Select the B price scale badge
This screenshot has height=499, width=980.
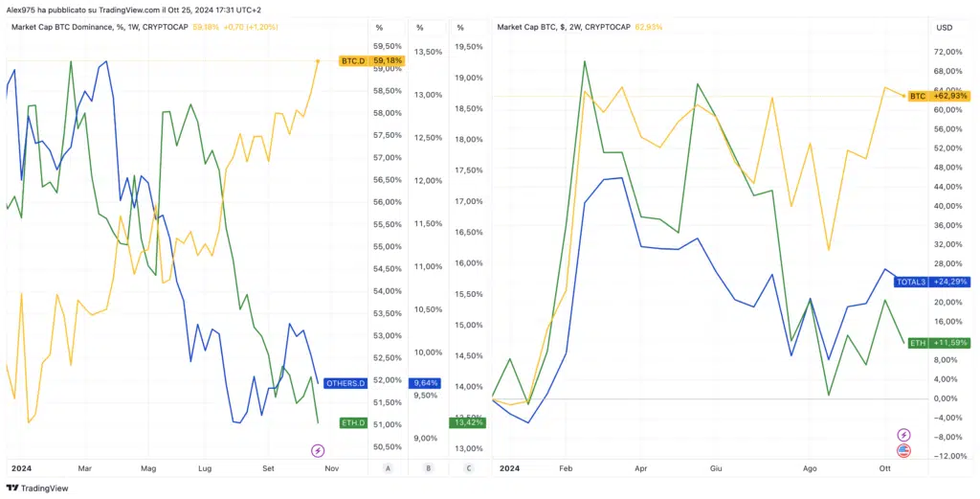pos(428,468)
